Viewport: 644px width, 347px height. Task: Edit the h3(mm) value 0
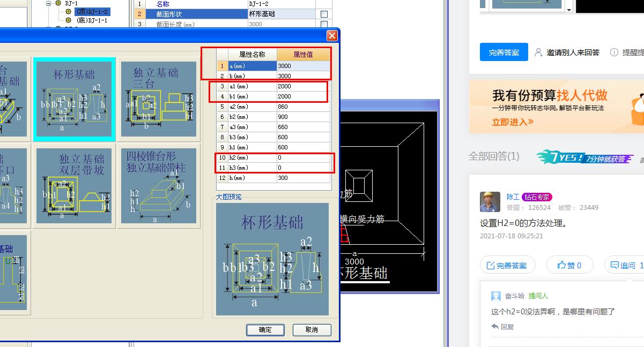(304, 168)
